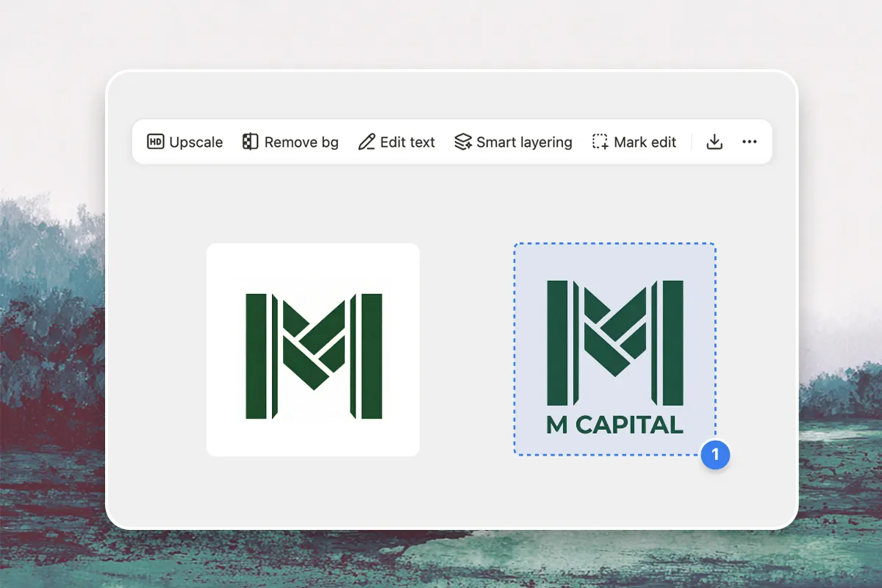Click the blue badge numbered 1
Image resolution: width=882 pixels, height=588 pixels.
pyautogui.click(x=715, y=455)
